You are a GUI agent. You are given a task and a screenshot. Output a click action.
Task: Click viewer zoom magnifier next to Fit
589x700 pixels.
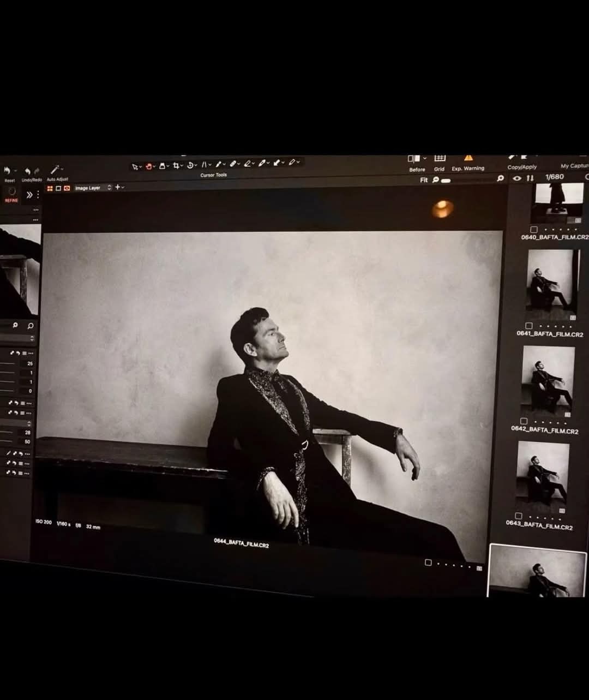pyautogui.click(x=436, y=180)
